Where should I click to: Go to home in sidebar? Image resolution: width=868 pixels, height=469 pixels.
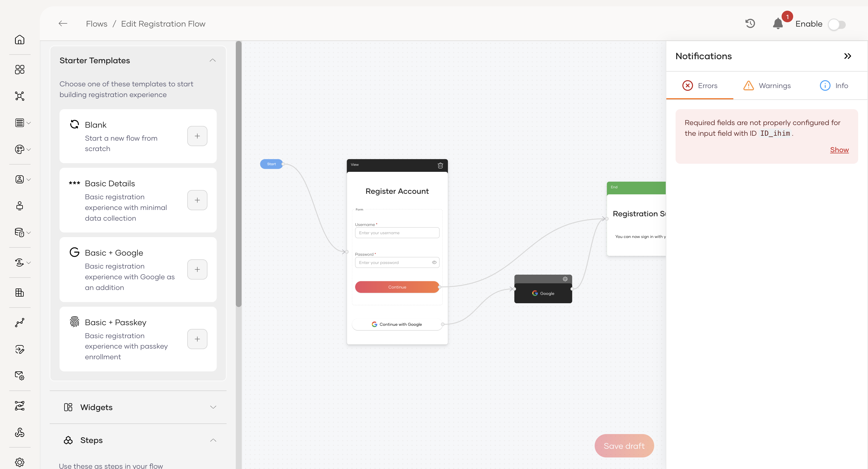click(20, 40)
